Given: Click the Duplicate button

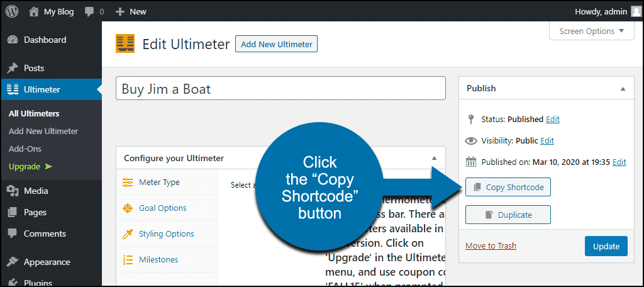Looking at the screenshot, I should tap(508, 215).
